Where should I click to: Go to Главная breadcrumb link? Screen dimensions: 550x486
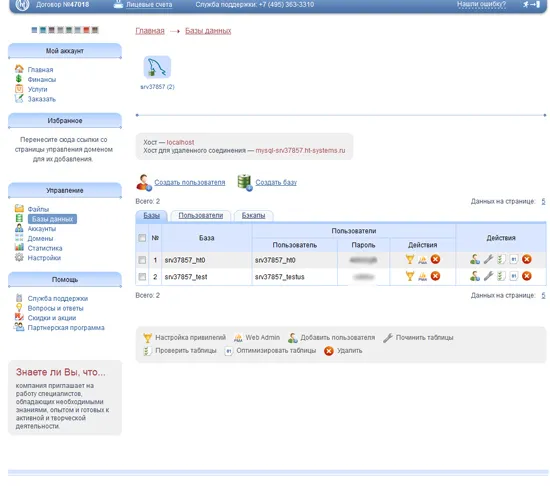pos(150,31)
